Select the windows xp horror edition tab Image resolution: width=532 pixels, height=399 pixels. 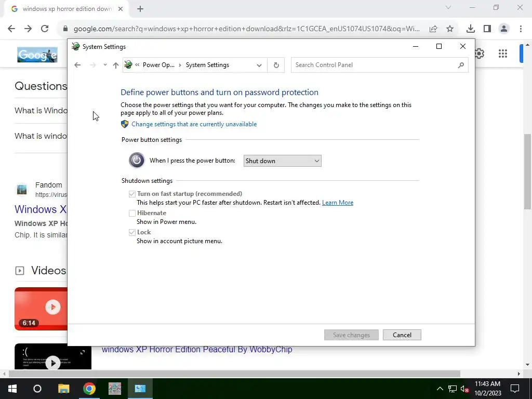[x=67, y=9]
